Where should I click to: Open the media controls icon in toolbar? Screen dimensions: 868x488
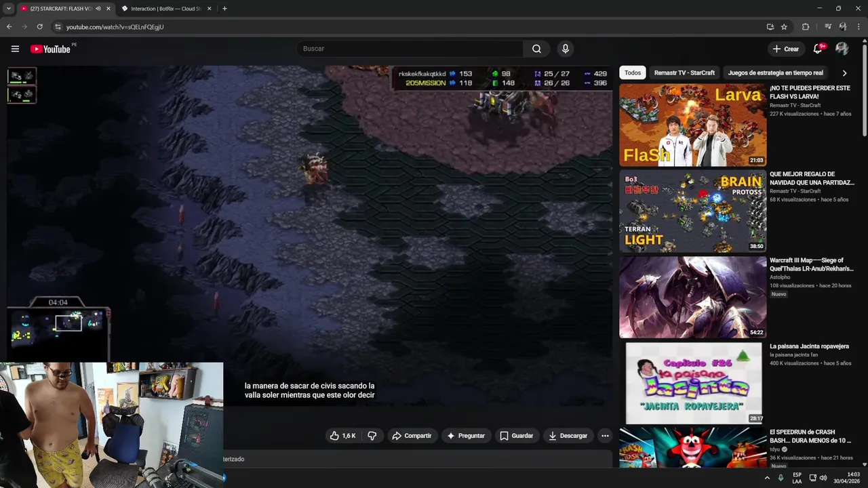coord(828,27)
